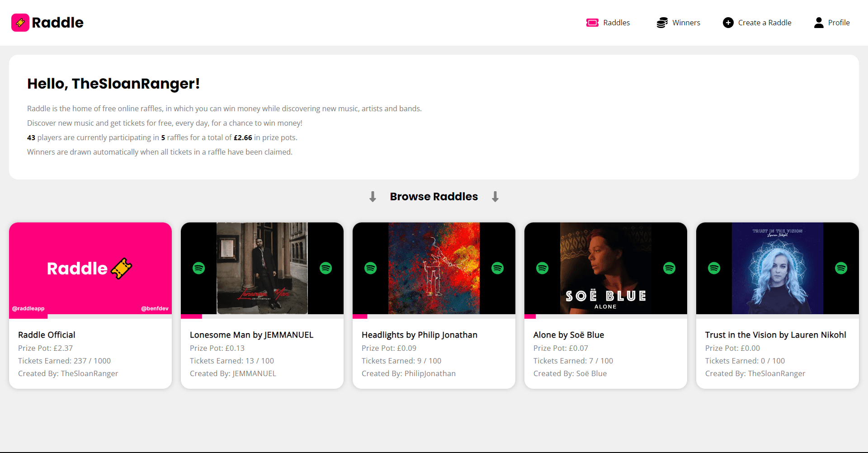Click left Spotify icon on Alone card

542,268
